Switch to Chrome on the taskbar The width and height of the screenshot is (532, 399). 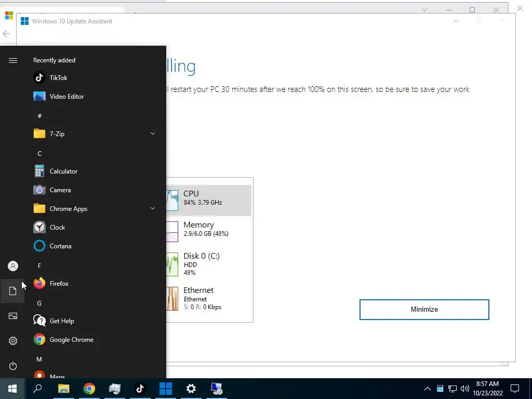point(89,389)
